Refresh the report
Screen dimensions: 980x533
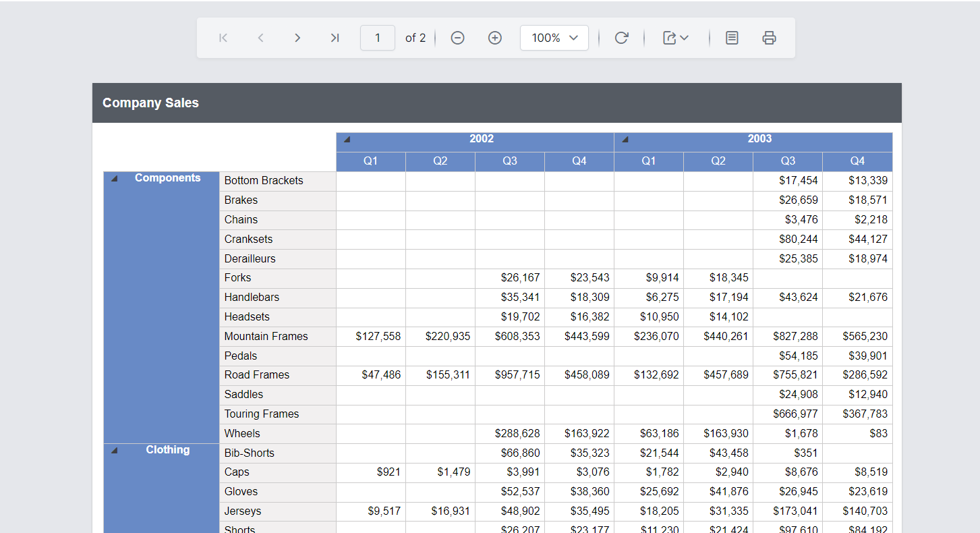tap(621, 38)
